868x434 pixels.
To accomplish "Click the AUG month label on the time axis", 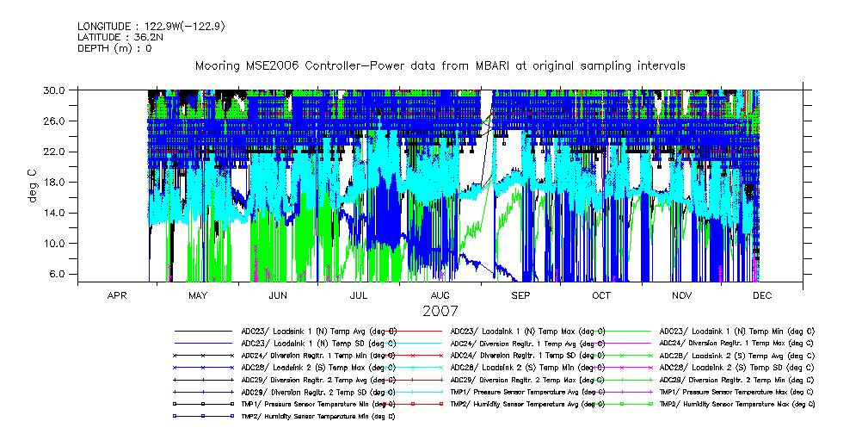I will point(440,295).
